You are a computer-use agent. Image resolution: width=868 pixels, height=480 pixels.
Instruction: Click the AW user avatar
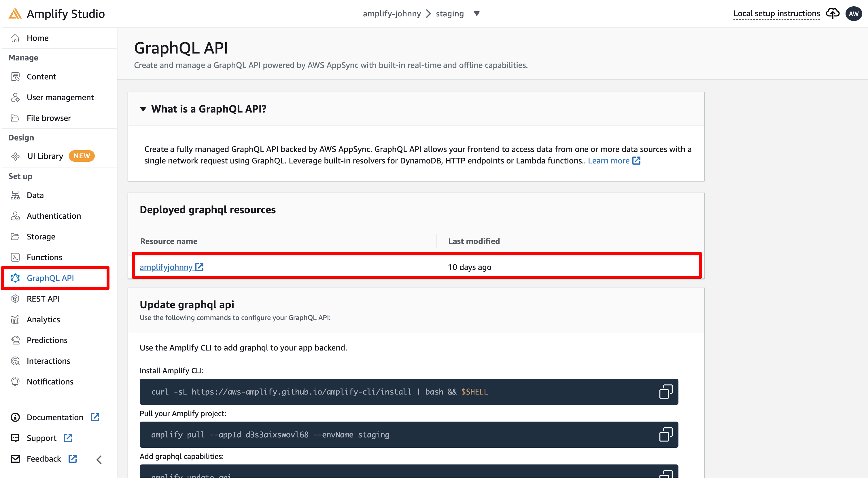tap(854, 14)
